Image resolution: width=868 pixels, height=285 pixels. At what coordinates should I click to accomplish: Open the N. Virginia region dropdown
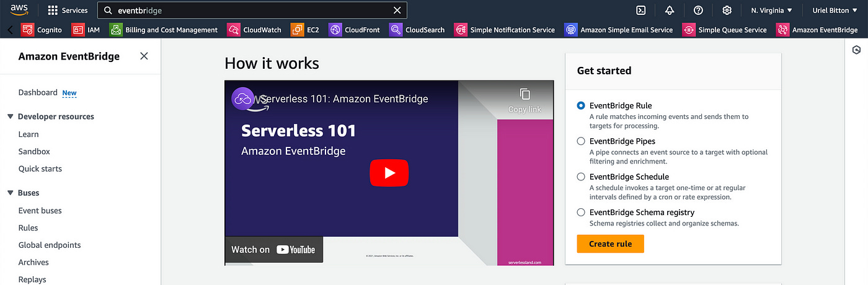tap(771, 11)
